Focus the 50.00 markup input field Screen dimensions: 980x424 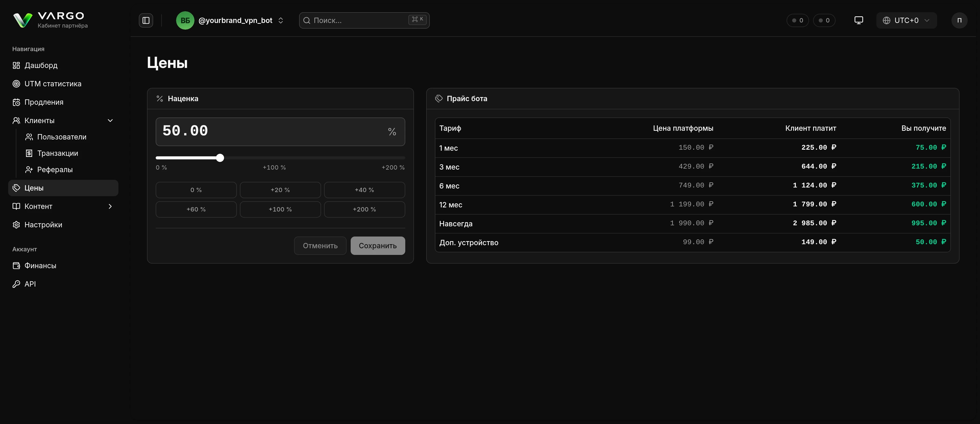tap(280, 131)
